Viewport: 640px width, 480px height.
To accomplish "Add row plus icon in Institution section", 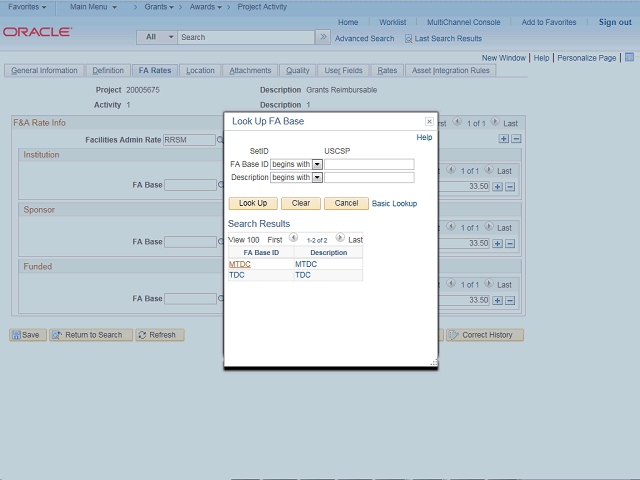I will tap(498, 187).
